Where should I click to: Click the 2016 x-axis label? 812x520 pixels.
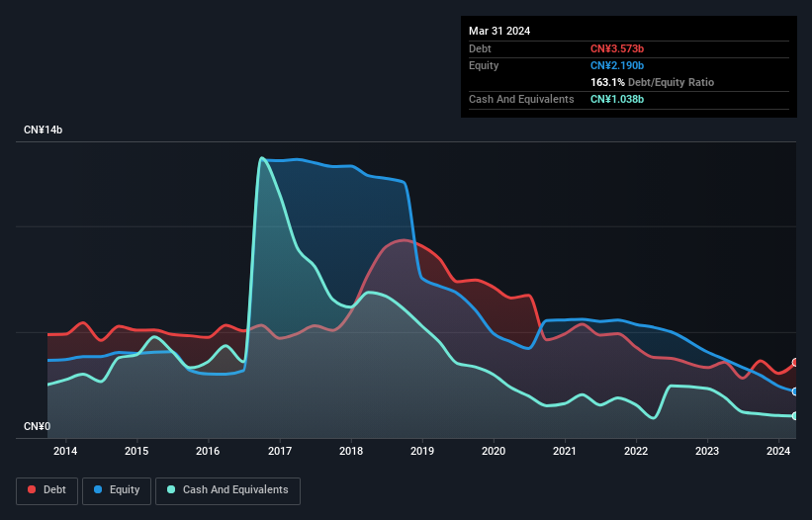click(208, 451)
